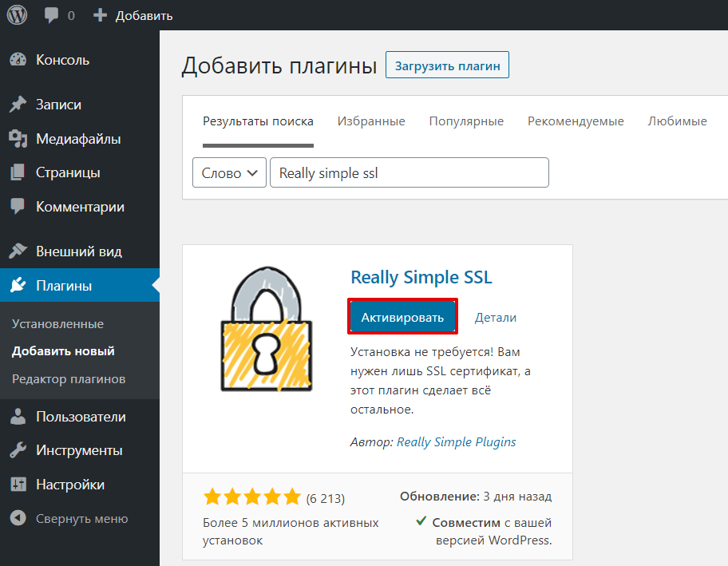728x566 pixels.
Task: Open the Настройки menu item
Action: (x=80, y=485)
